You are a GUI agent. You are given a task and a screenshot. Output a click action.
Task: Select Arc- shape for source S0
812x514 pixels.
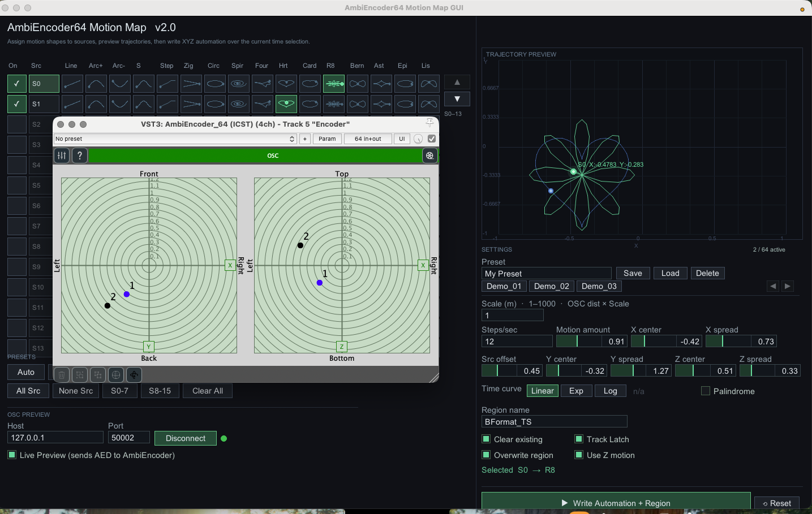[x=120, y=84]
